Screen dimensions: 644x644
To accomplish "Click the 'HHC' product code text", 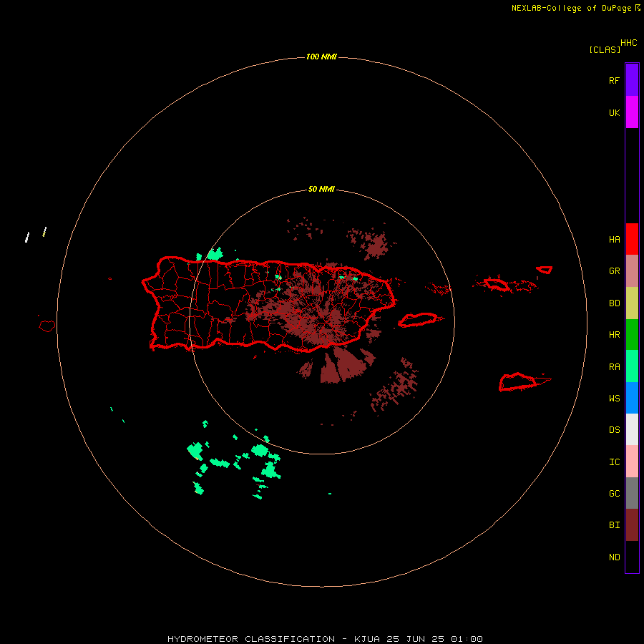I will (628, 43).
